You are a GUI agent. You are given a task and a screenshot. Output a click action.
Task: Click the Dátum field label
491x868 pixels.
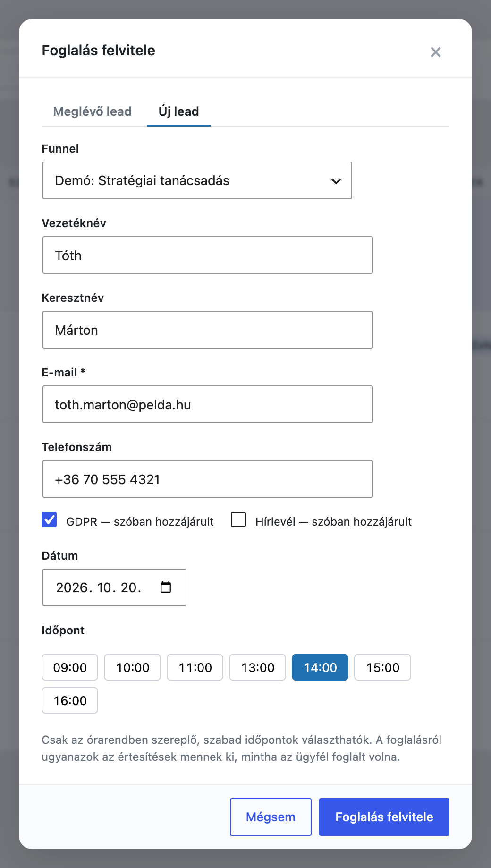coord(59,556)
